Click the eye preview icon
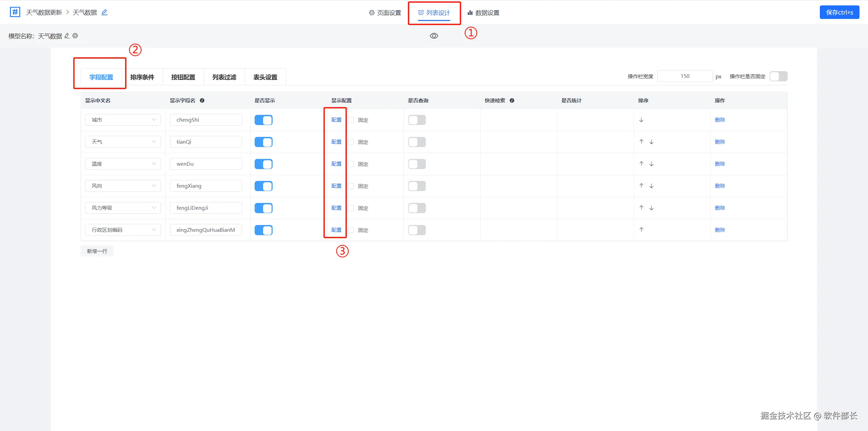 click(x=434, y=36)
